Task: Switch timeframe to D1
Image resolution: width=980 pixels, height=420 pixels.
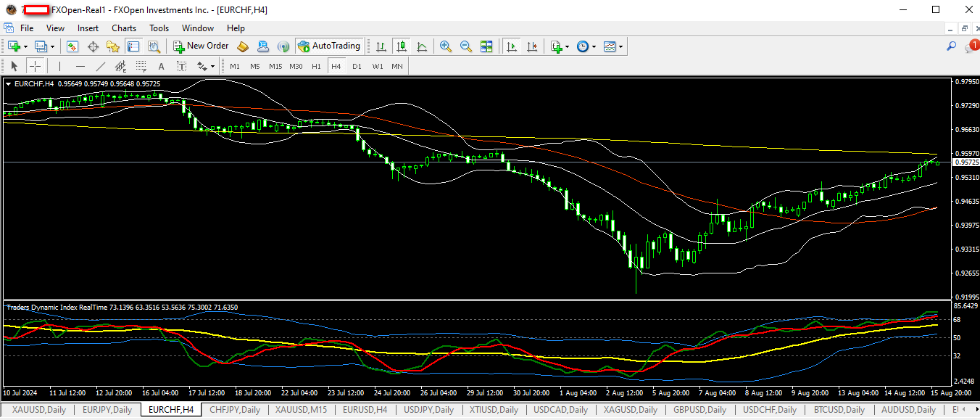Action: coord(357,66)
